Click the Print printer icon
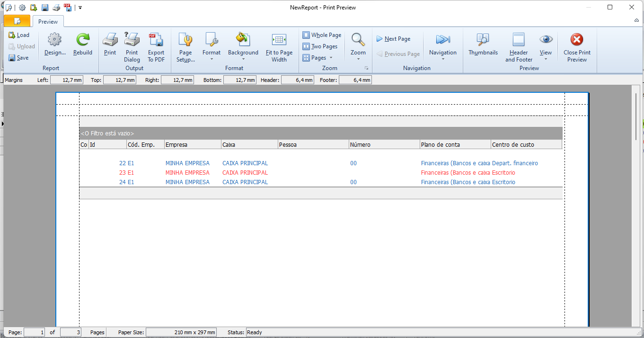The width and height of the screenshot is (644, 338). point(110,44)
